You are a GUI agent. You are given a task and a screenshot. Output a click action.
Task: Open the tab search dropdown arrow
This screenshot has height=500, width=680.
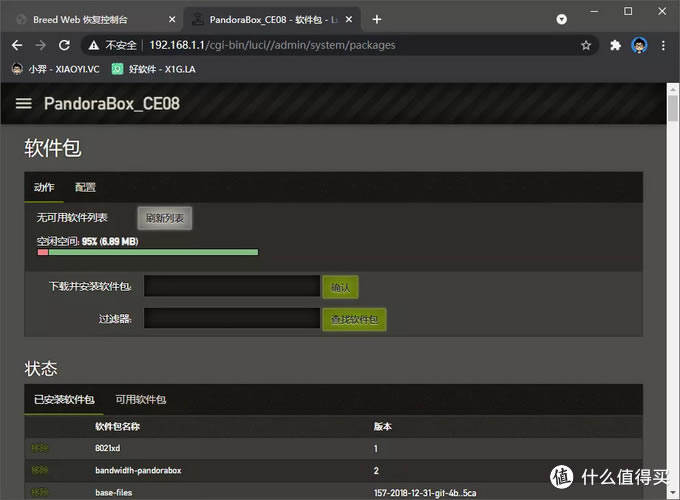[x=562, y=19]
